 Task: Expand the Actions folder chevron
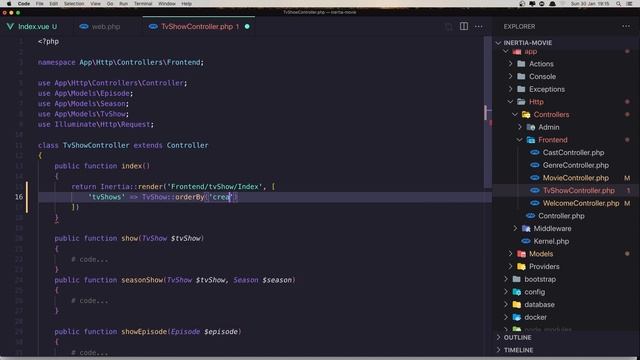pyautogui.click(x=510, y=64)
